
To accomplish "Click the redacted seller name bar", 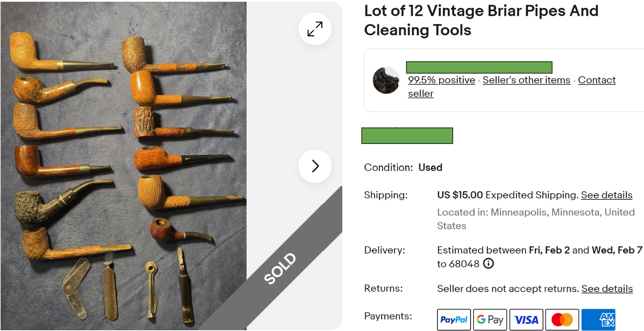I will tap(479, 67).
